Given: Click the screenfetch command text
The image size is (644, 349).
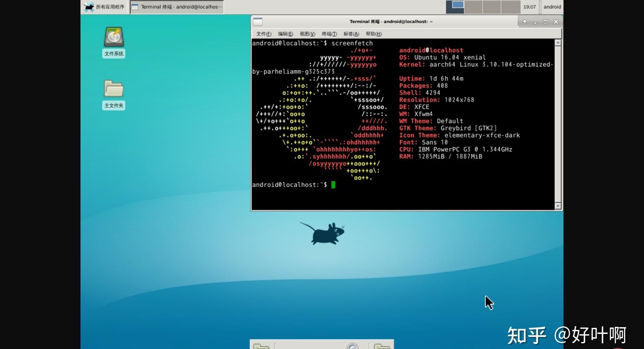Looking at the screenshot, I should click(x=352, y=43).
